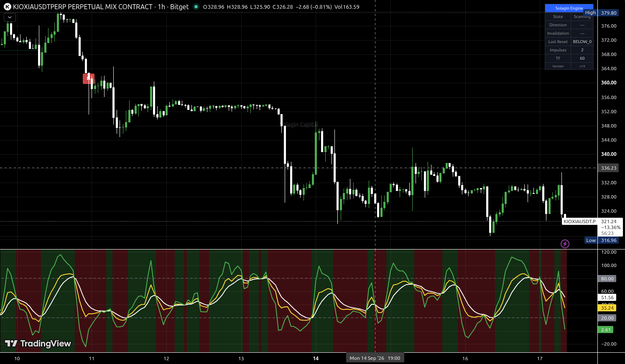
Task: Click the Bitget exchange label
Action: (x=179, y=7)
